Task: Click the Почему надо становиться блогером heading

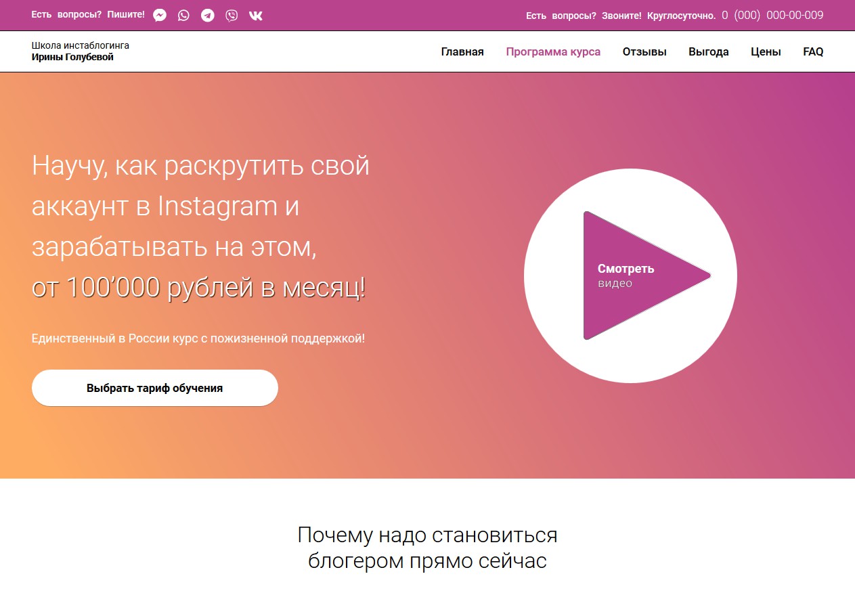Action: click(x=427, y=548)
